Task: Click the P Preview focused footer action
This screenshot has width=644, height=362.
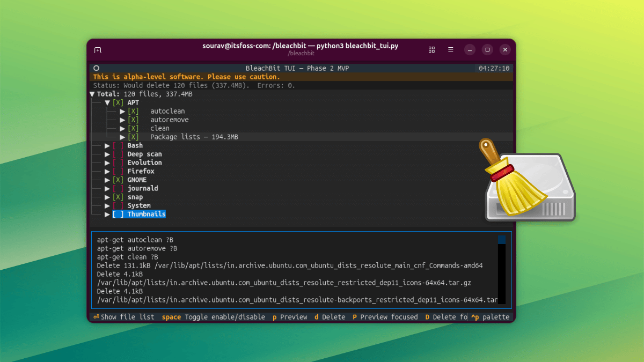Action: coord(385,317)
